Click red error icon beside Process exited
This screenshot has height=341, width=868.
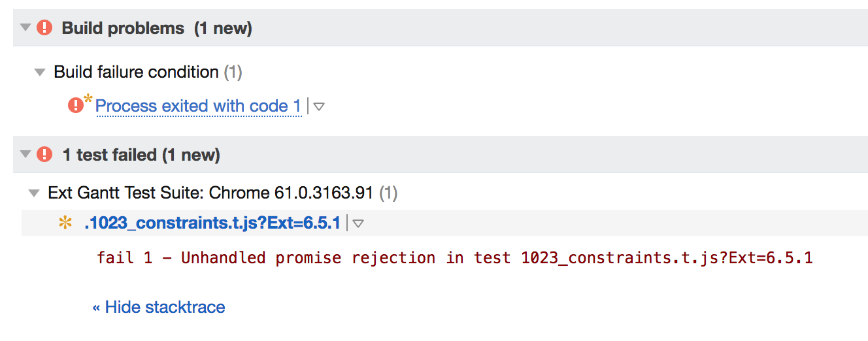point(75,105)
